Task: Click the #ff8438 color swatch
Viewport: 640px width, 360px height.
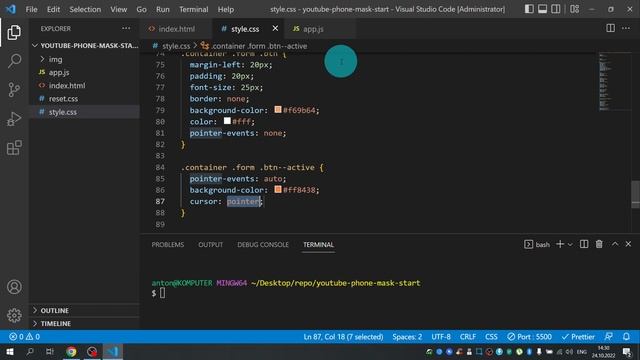Action: point(278,189)
